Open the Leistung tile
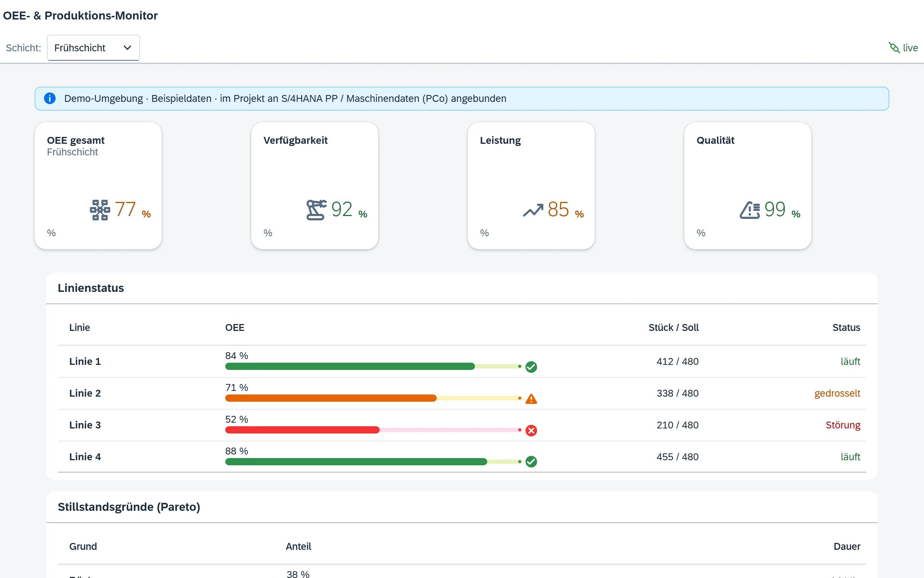This screenshot has width=924, height=578. pyautogui.click(x=531, y=186)
